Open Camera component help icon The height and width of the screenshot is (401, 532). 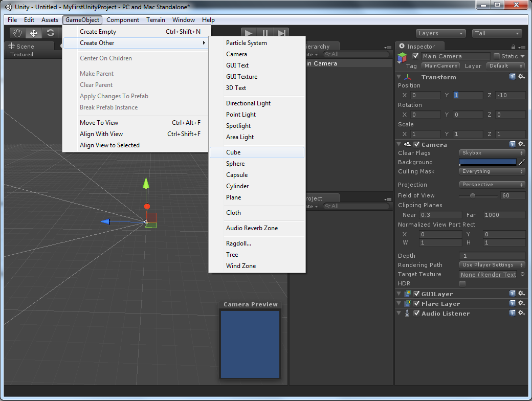click(x=513, y=144)
